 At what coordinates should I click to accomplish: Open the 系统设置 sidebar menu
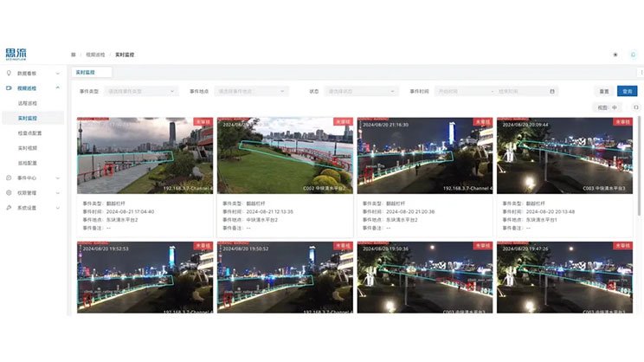point(33,208)
